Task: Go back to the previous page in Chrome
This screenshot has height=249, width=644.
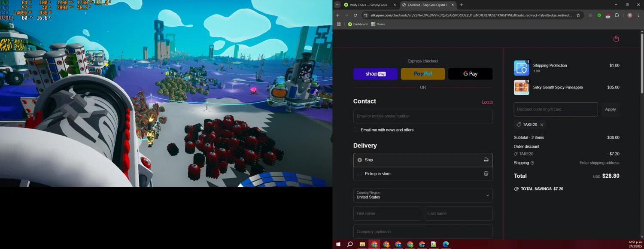Action: (x=338, y=15)
